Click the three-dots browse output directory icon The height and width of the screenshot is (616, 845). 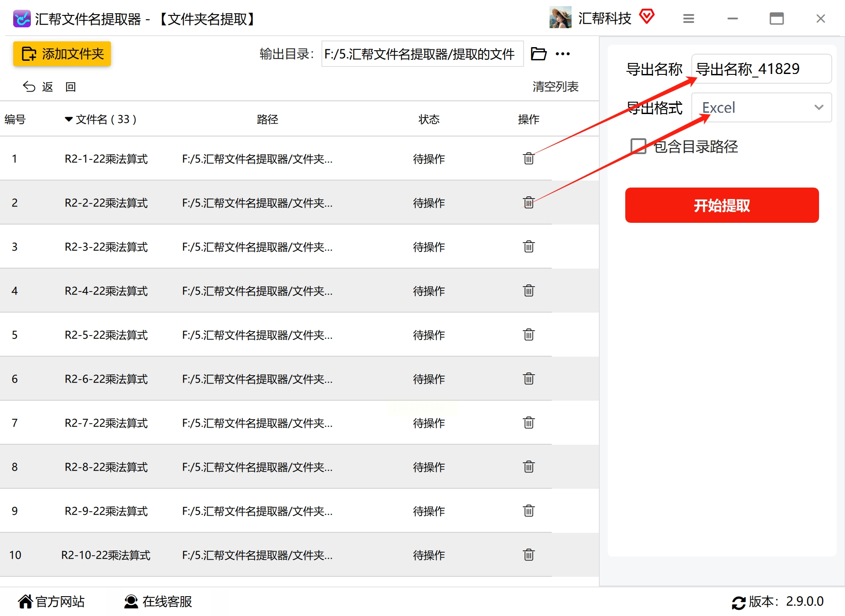562,54
